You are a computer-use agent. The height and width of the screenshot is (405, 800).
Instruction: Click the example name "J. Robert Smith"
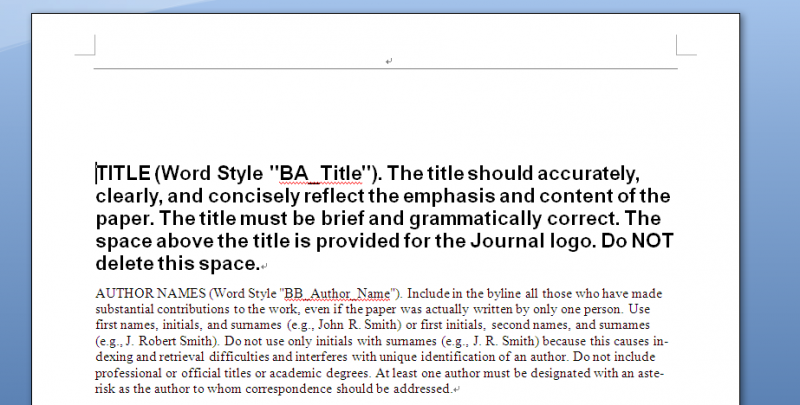point(168,341)
